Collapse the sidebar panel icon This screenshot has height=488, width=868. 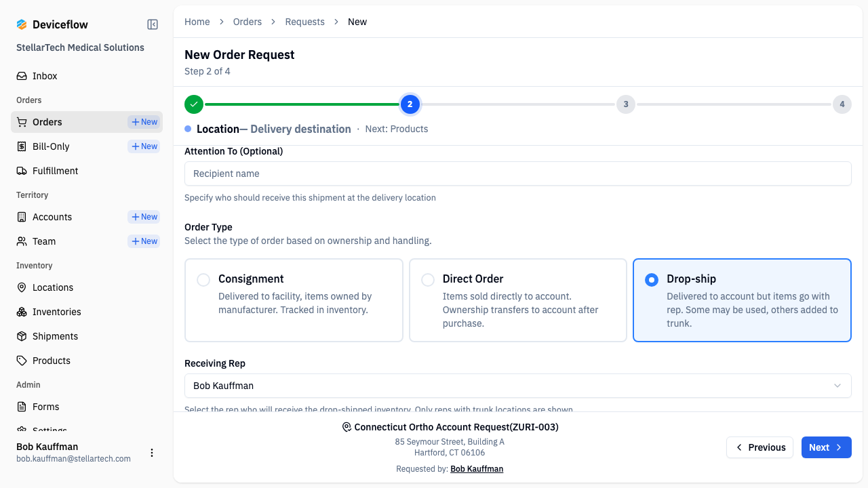pyautogui.click(x=153, y=24)
